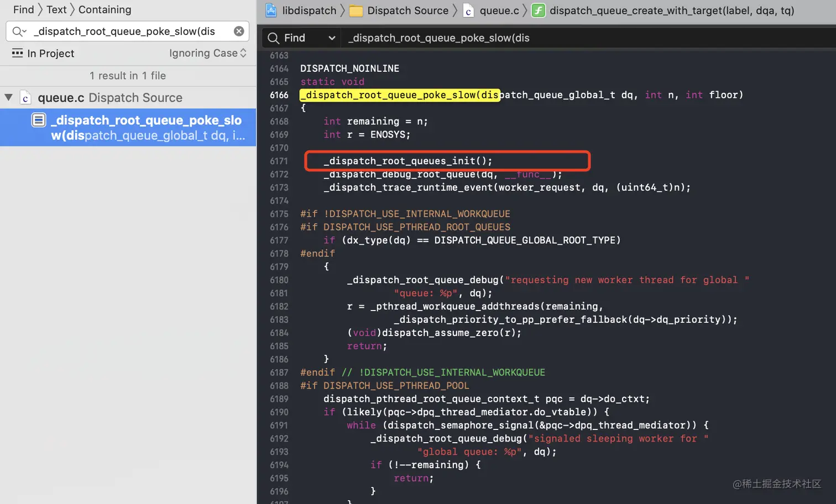Open Dispatch Source group in jump bar

pyautogui.click(x=407, y=11)
